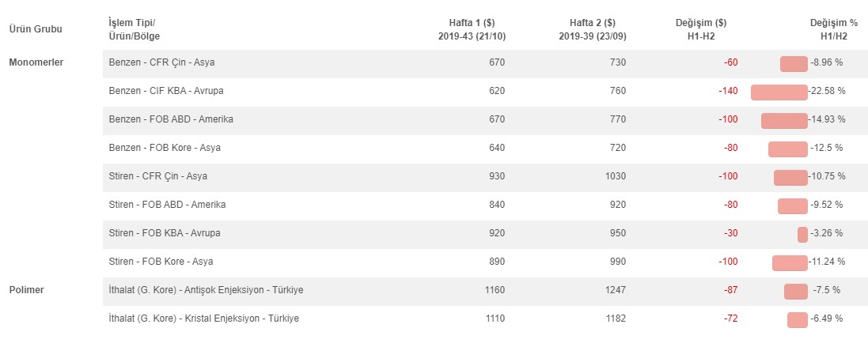
Task: Click the -140 change value
Action: tap(729, 91)
